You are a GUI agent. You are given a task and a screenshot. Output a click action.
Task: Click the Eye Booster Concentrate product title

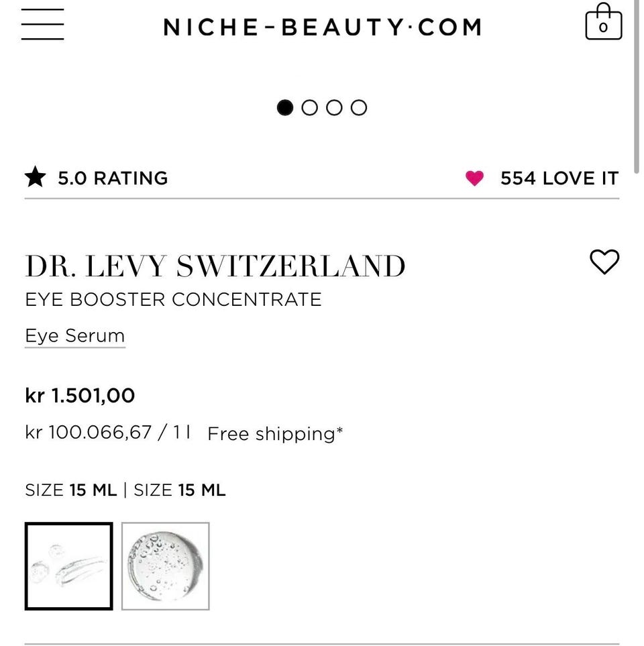(173, 299)
